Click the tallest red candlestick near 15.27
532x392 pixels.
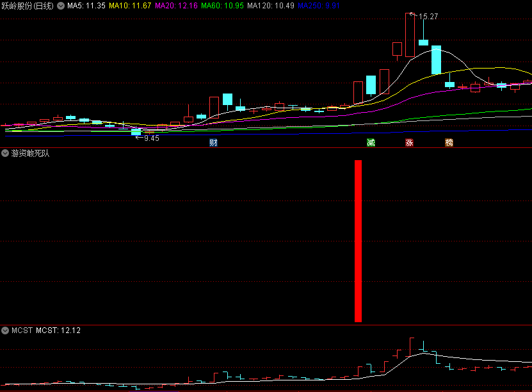coord(410,35)
